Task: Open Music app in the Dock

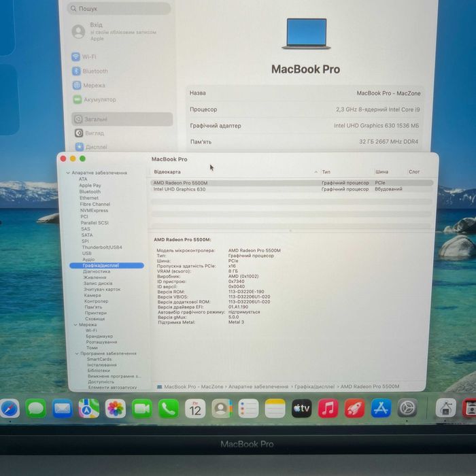Action: (x=328, y=409)
